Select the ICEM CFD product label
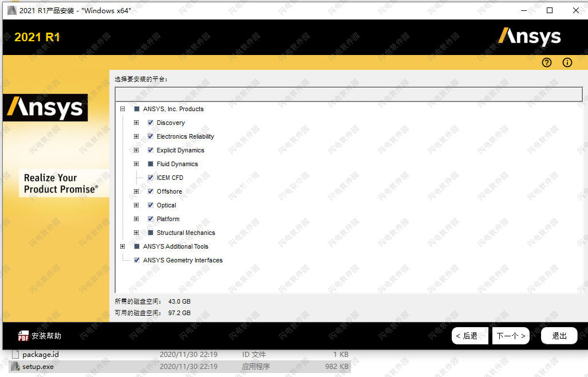Viewport: 588px width, 377px height. pos(170,178)
